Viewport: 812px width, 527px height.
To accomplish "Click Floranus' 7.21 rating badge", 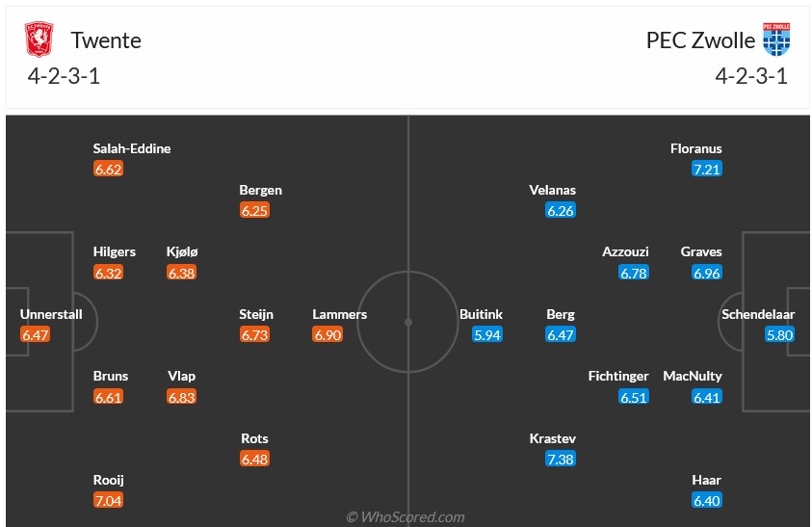I will point(706,170).
